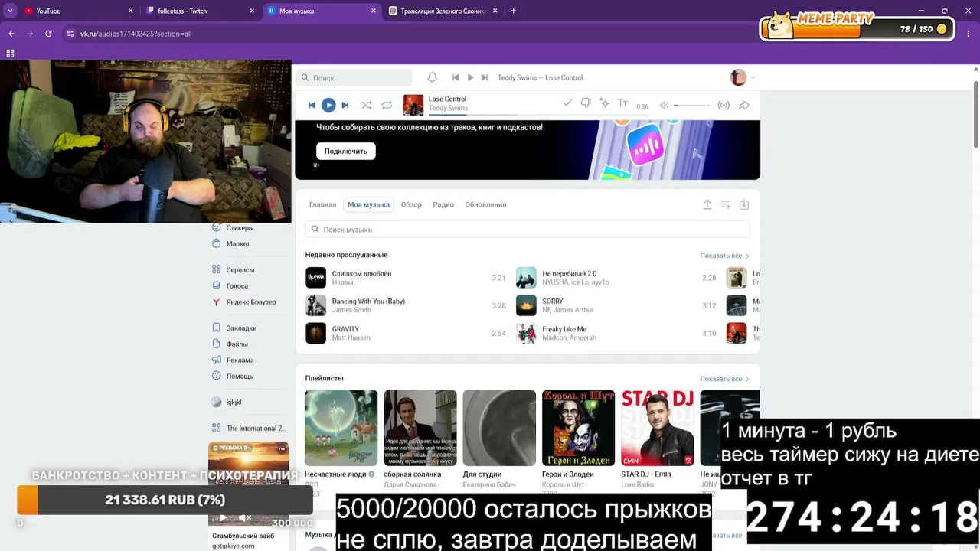Open the сборная солянка playlist
The height and width of the screenshot is (551, 980).
pyautogui.click(x=420, y=428)
